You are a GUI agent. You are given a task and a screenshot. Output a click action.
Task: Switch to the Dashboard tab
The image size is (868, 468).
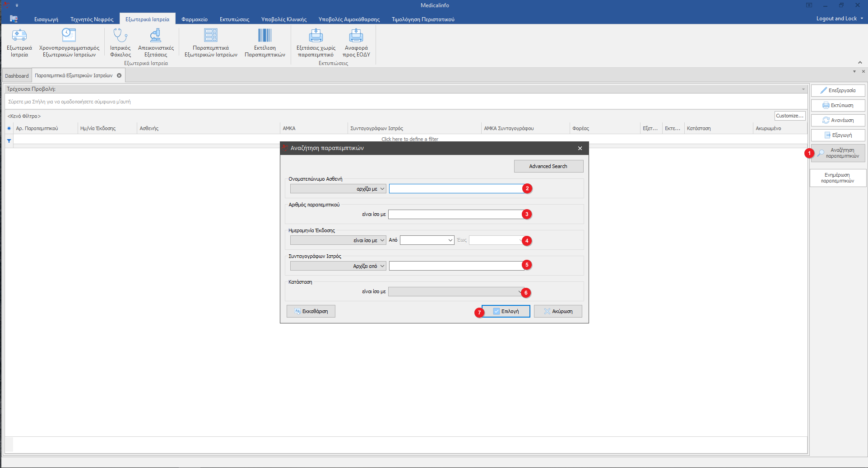pos(17,76)
